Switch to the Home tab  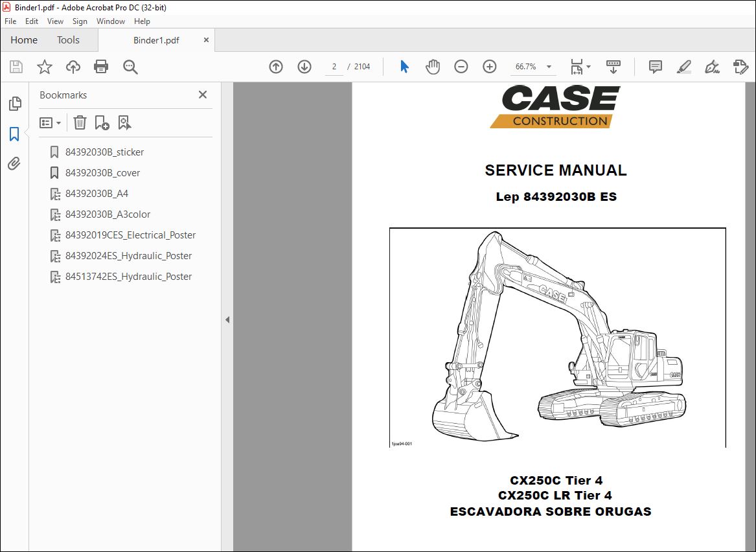(x=24, y=40)
